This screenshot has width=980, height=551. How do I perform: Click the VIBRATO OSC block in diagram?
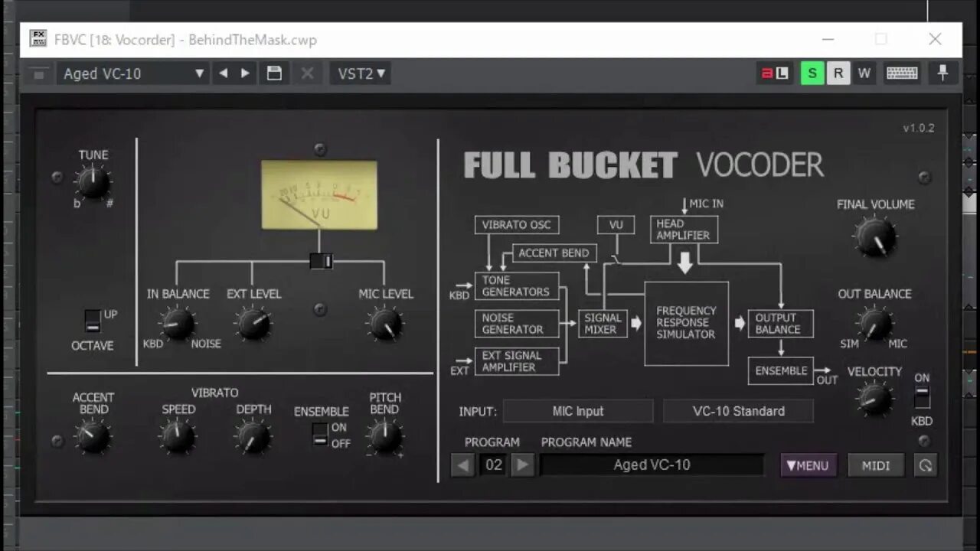coord(517,224)
